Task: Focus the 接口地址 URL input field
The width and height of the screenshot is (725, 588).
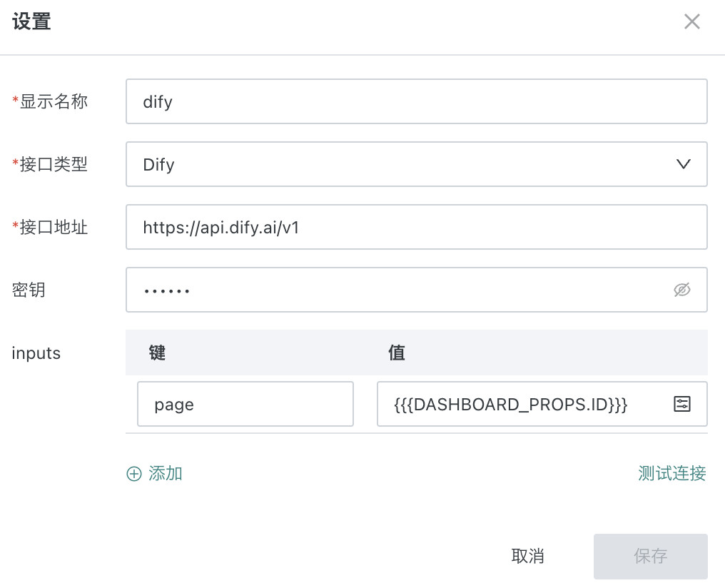Action: (416, 227)
